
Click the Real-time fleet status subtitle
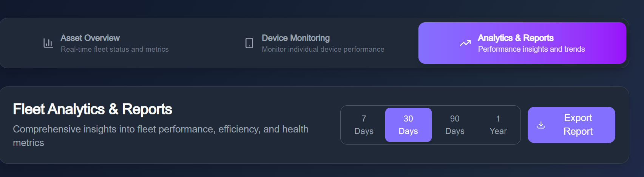pos(114,49)
